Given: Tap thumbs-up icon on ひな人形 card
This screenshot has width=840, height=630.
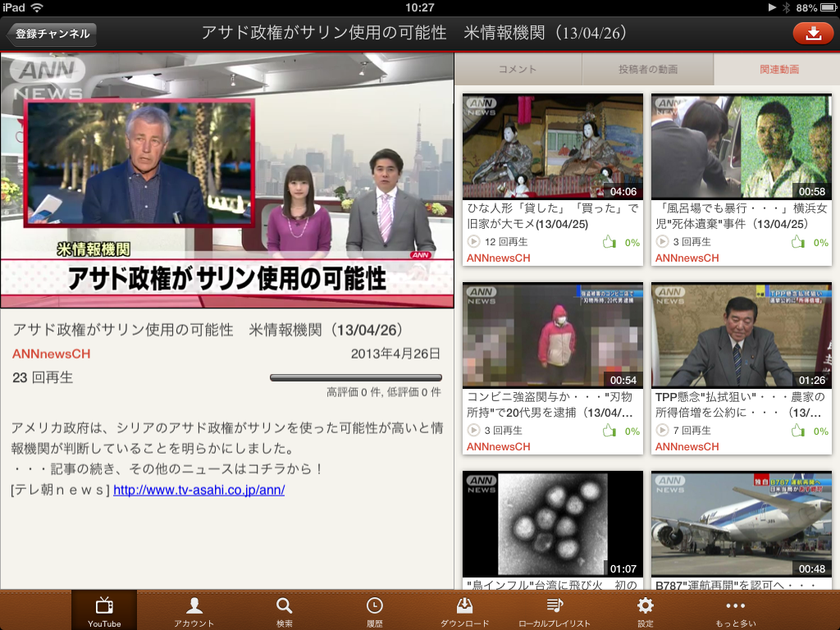Looking at the screenshot, I should [x=609, y=242].
